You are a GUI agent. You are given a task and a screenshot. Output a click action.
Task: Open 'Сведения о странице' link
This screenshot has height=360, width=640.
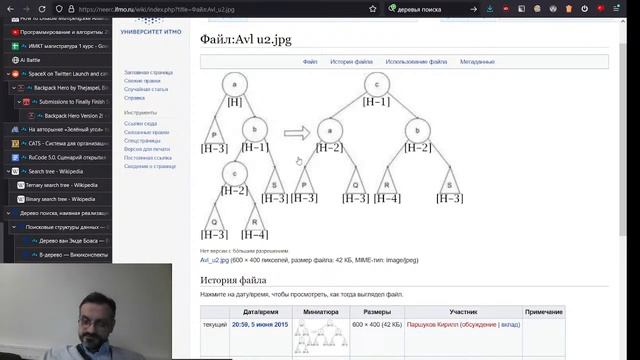click(x=150, y=166)
